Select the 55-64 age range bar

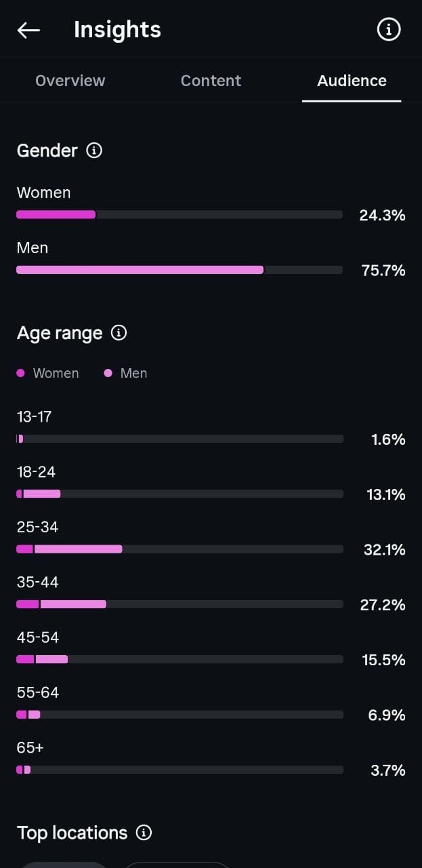[180, 715]
